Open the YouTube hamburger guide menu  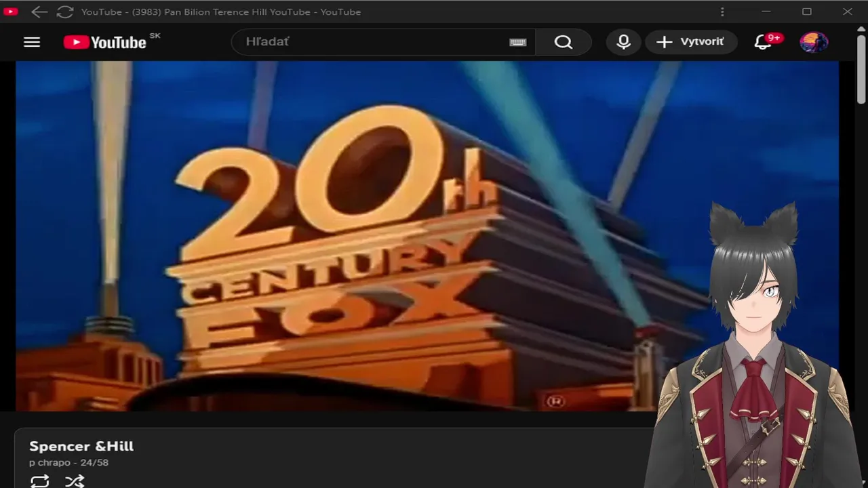coord(32,42)
